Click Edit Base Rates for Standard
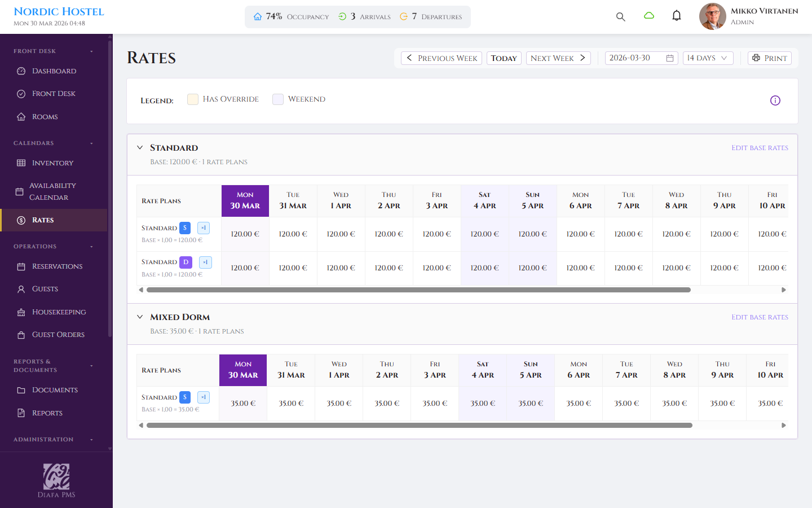 pyautogui.click(x=760, y=147)
